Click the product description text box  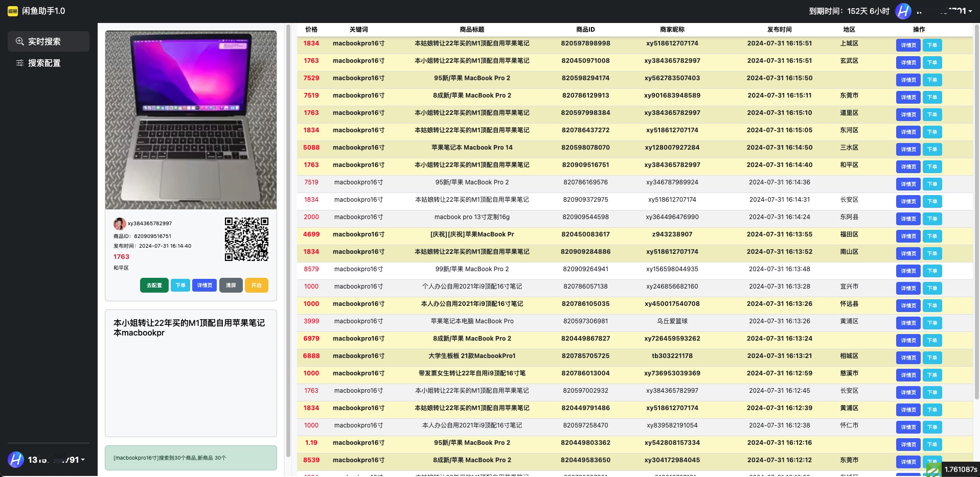[191, 373]
